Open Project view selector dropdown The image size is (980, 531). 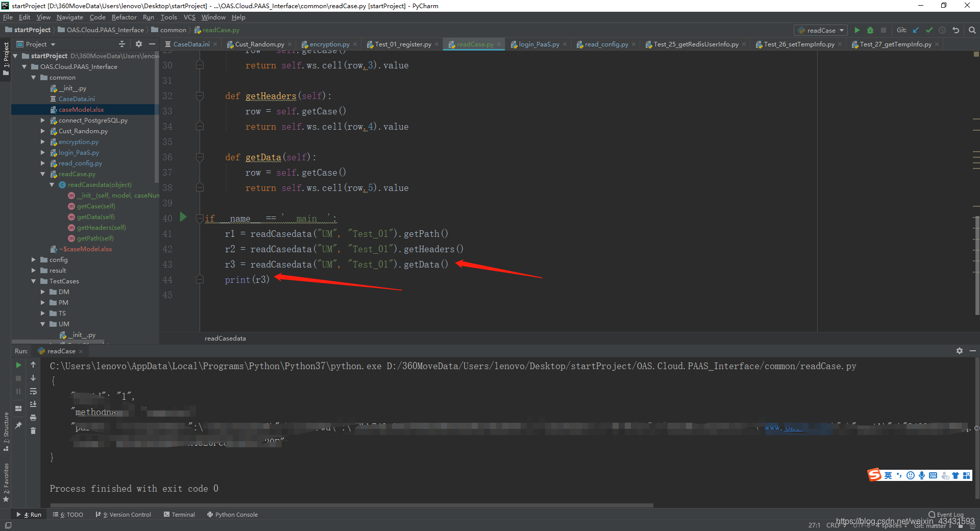pyautogui.click(x=36, y=44)
